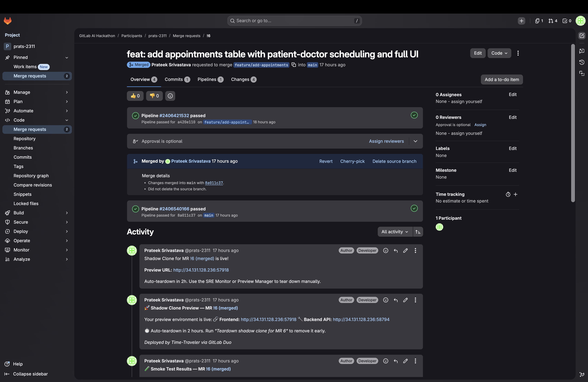Copy the source branch name icon
The image size is (588, 382).
tap(293, 65)
